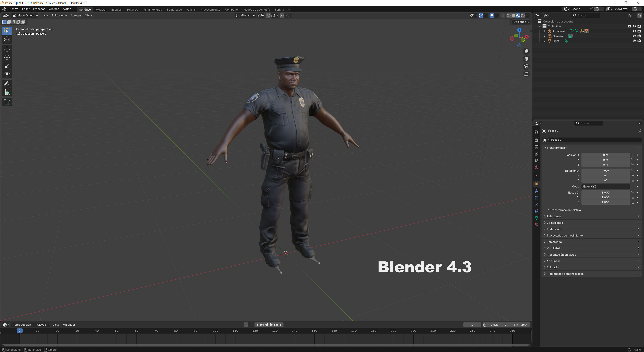Hide the Armature in viewport
Image resolution: width=644 pixels, height=352 pixels.
pyautogui.click(x=634, y=31)
